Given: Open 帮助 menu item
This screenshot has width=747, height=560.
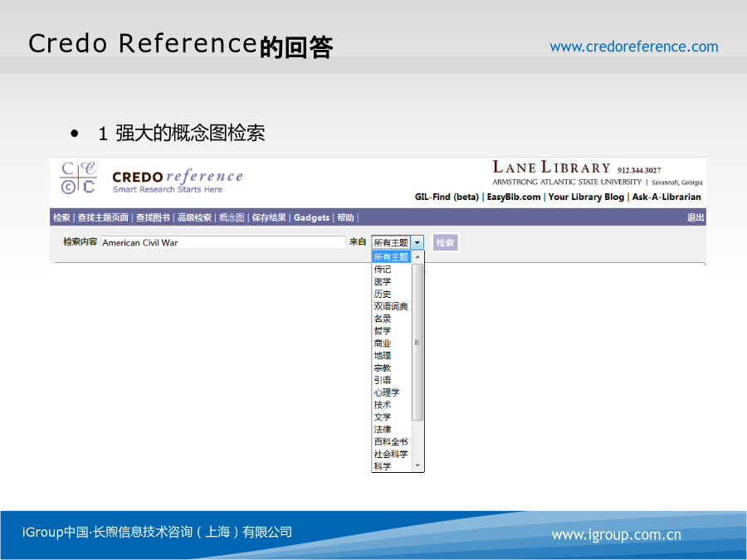Looking at the screenshot, I should pos(345,217).
